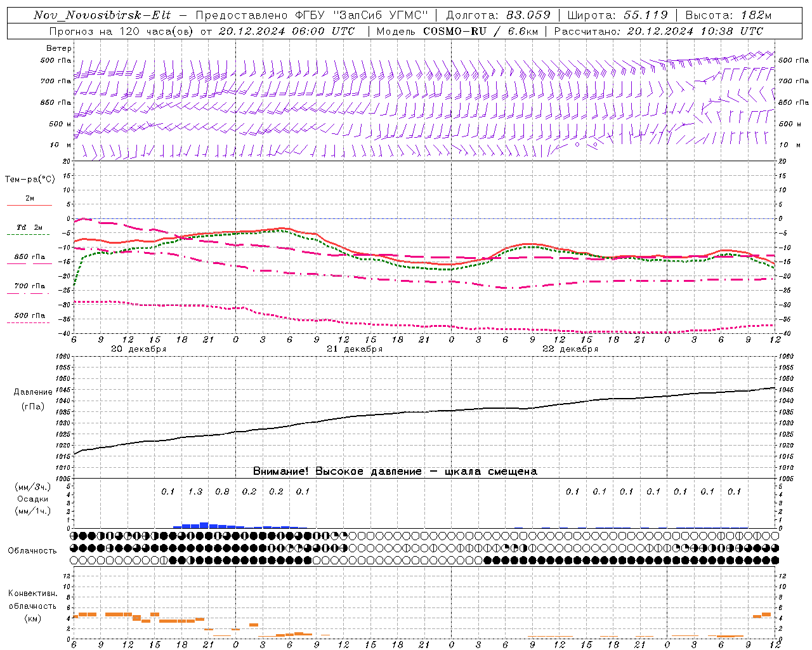
Task: Click the Конвективн. convective cloud label
Action: [x=32, y=594]
